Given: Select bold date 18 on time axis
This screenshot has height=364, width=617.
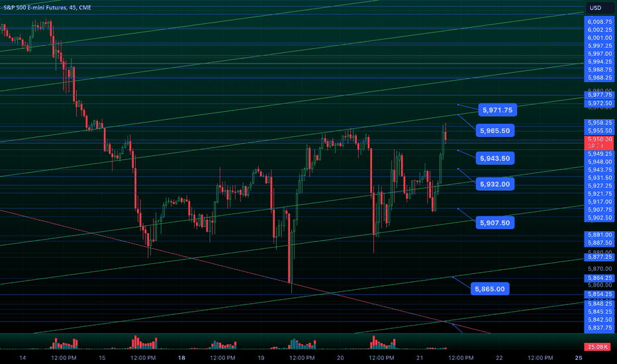Looking at the screenshot, I should tap(181, 357).
